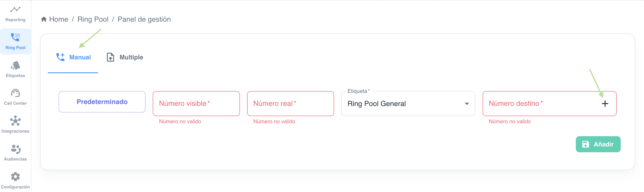Viewport: 644px width, 192px height.
Task: Expand the Etiqueta dropdown arrow
Action: tap(466, 104)
